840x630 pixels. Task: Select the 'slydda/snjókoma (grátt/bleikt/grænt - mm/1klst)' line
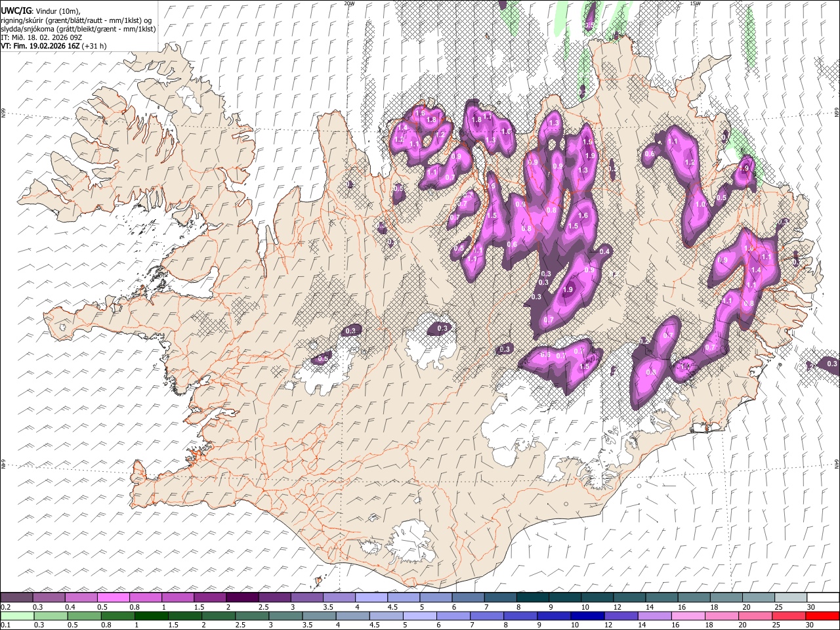click(x=78, y=29)
